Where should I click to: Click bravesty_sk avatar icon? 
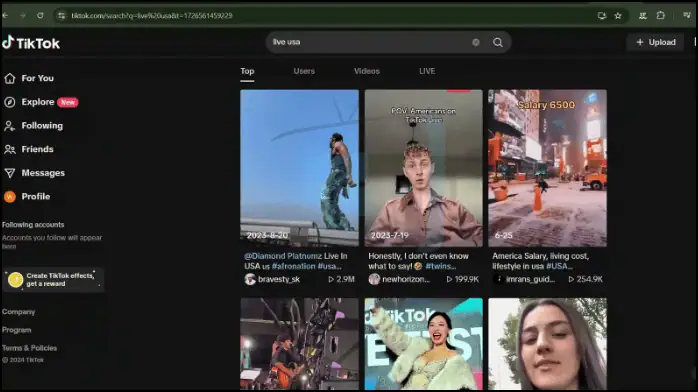point(250,279)
